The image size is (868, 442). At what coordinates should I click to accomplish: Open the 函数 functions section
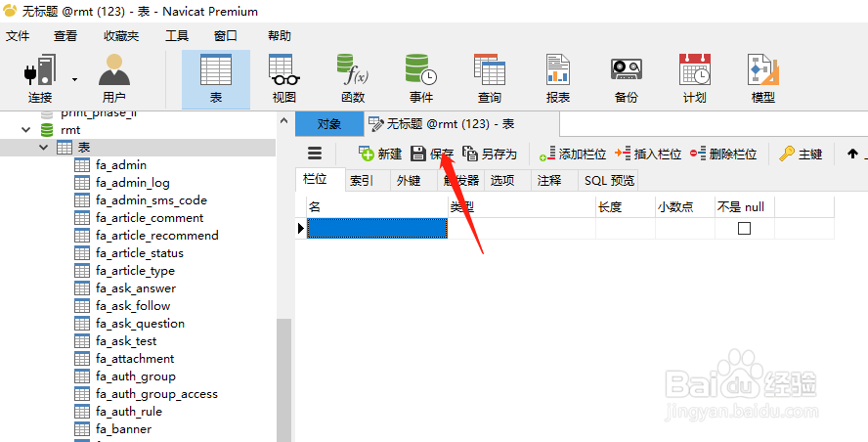[x=353, y=79]
